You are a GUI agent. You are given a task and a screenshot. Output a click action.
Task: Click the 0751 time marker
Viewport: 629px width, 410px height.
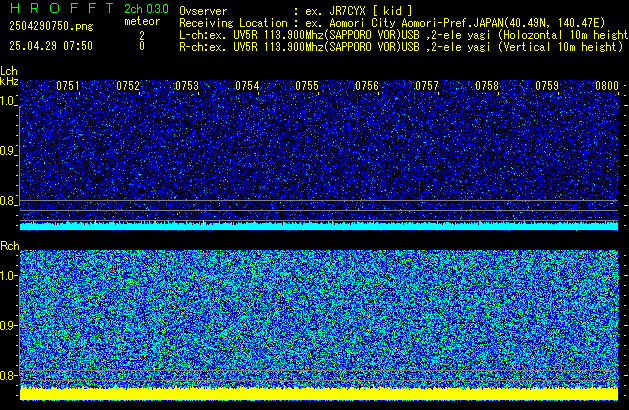[68, 86]
